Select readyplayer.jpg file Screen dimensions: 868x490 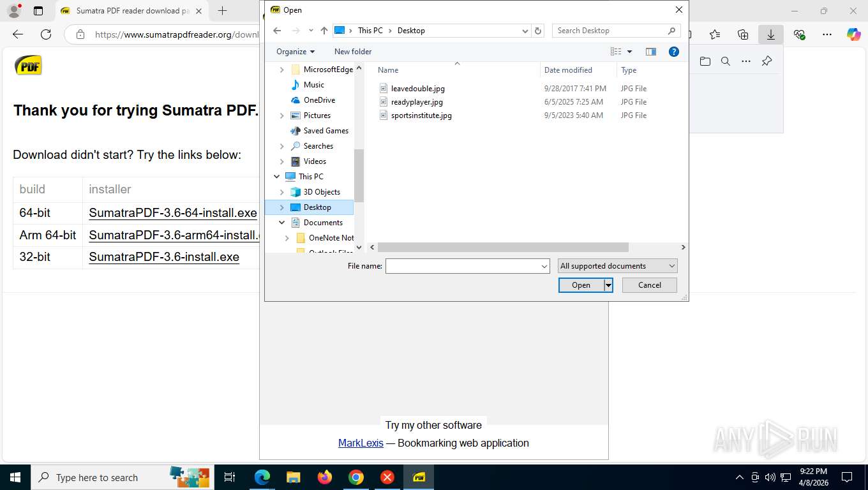[417, 102]
